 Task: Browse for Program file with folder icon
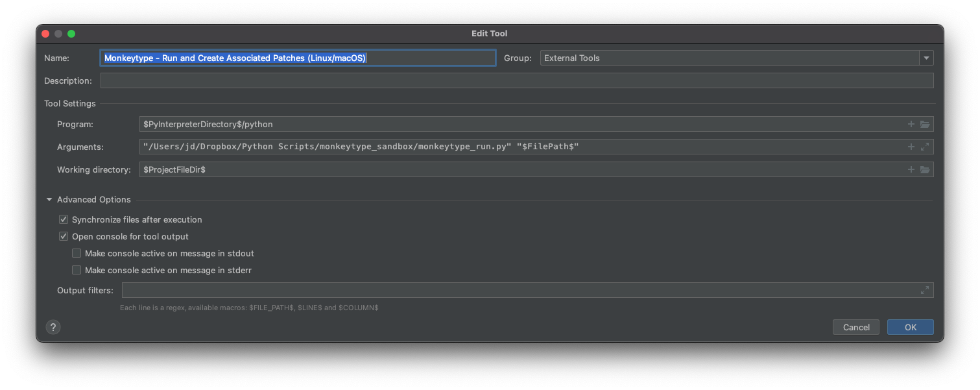point(925,124)
